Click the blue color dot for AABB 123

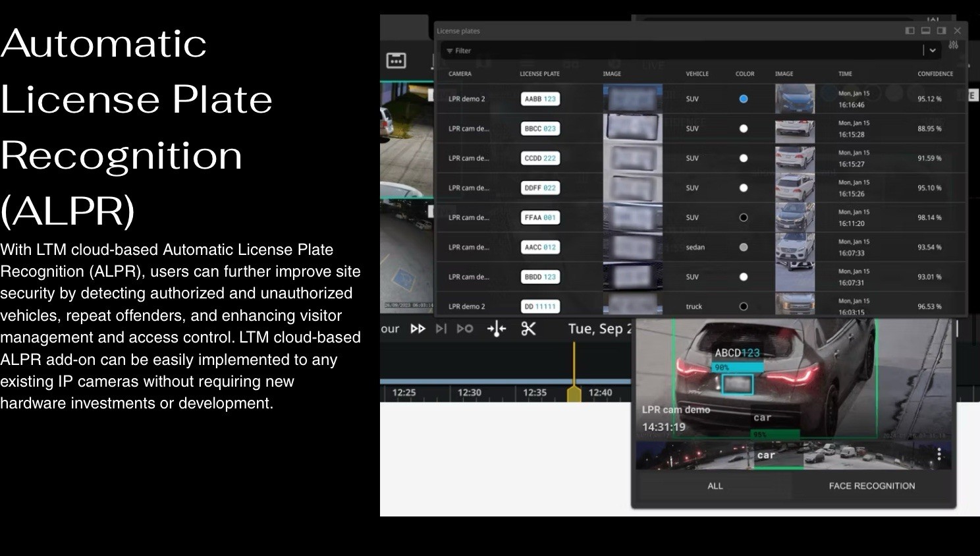[744, 99]
